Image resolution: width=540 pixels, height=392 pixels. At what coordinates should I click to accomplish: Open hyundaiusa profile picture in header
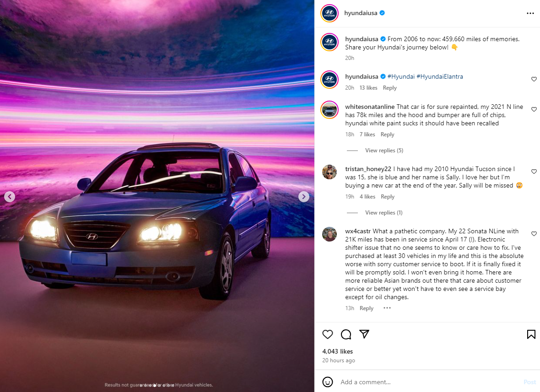329,13
